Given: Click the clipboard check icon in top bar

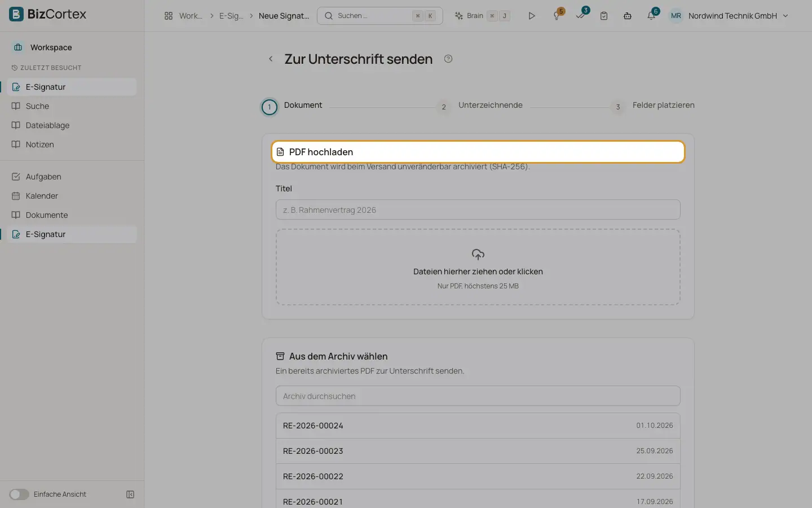Looking at the screenshot, I should pyautogui.click(x=604, y=16).
